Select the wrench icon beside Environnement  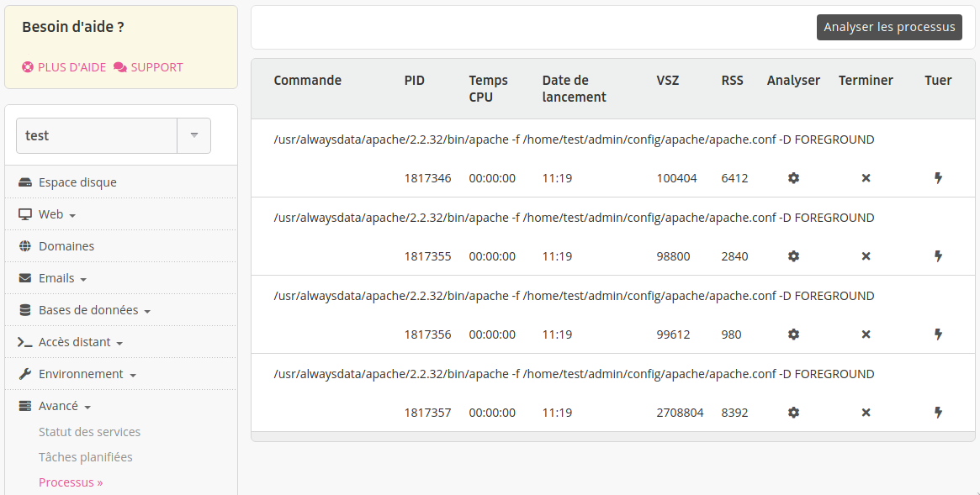(x=25, y=373)
